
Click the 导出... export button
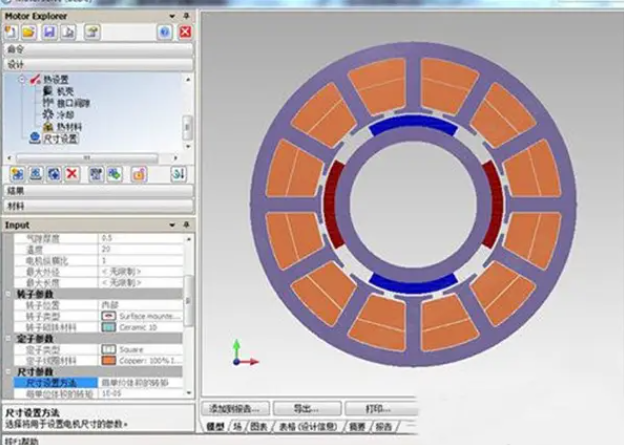[304, 408]
